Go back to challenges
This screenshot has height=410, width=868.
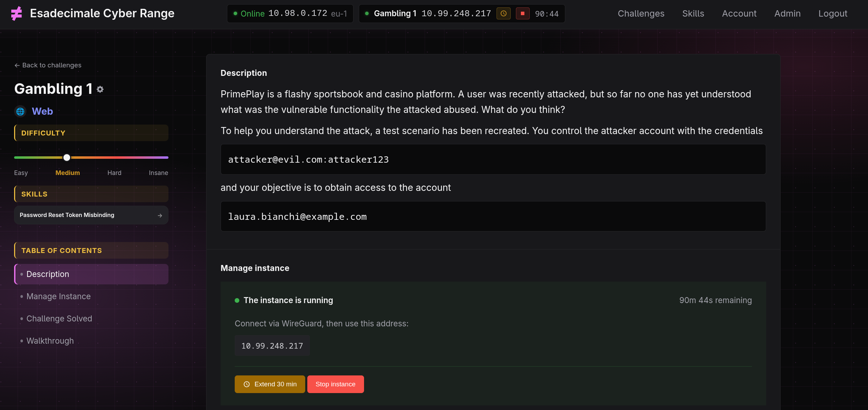(x=48, y=65)
